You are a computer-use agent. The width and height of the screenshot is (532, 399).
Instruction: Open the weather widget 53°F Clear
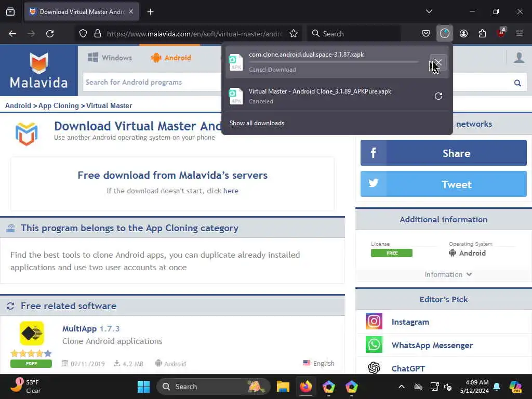click(x=25, y=387)
